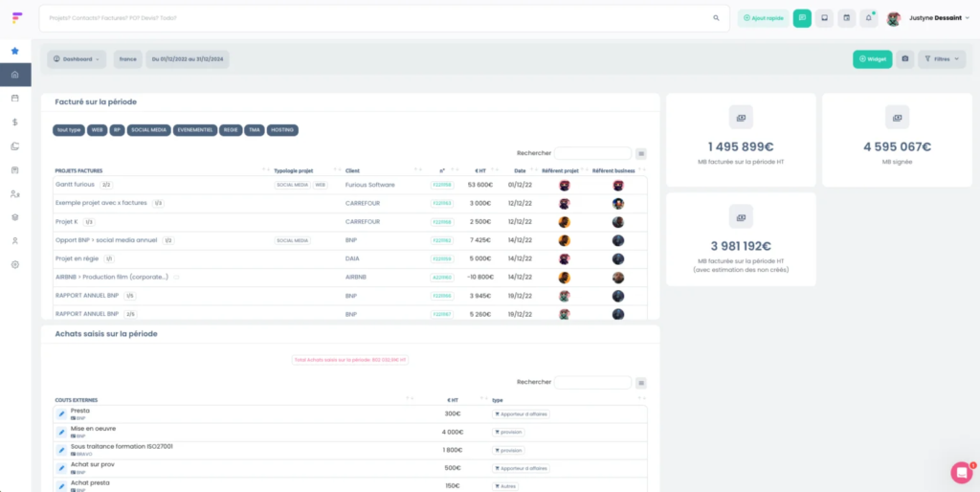Image resolution: width=980 pixels, height=492 pixels.
Task: Select the home item in the sidebar
Action: (14, 75)
